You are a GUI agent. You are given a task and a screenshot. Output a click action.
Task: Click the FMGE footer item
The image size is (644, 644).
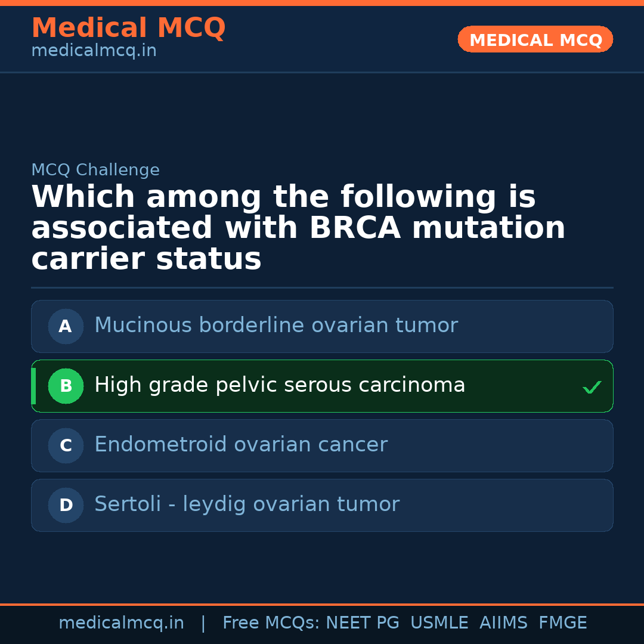tap(562, 623)
